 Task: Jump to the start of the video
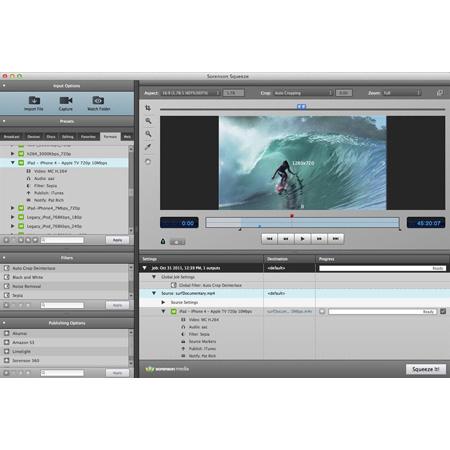[270, 239]
